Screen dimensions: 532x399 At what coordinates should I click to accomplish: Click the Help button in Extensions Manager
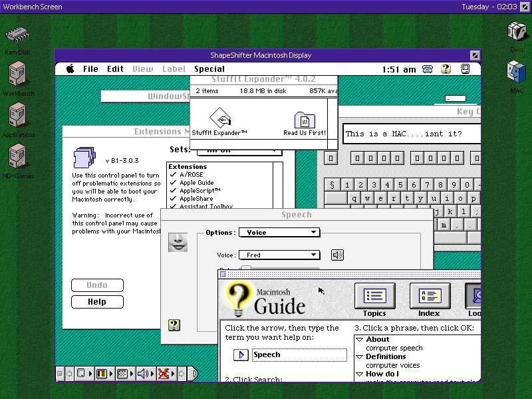97,302
